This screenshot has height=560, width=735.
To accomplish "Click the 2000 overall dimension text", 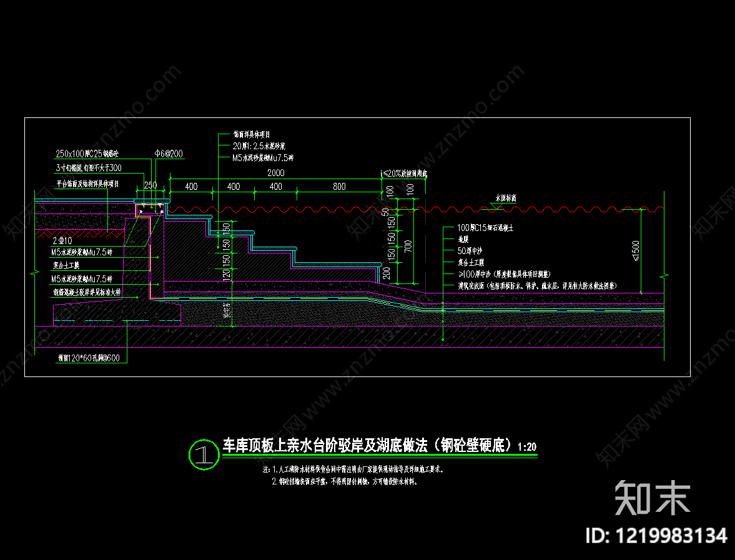I will (275, 173).
